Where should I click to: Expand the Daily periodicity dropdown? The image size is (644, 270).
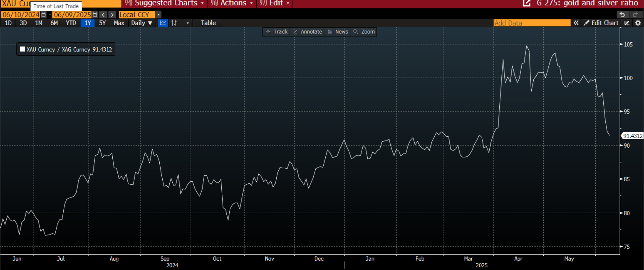click(142, 23)
